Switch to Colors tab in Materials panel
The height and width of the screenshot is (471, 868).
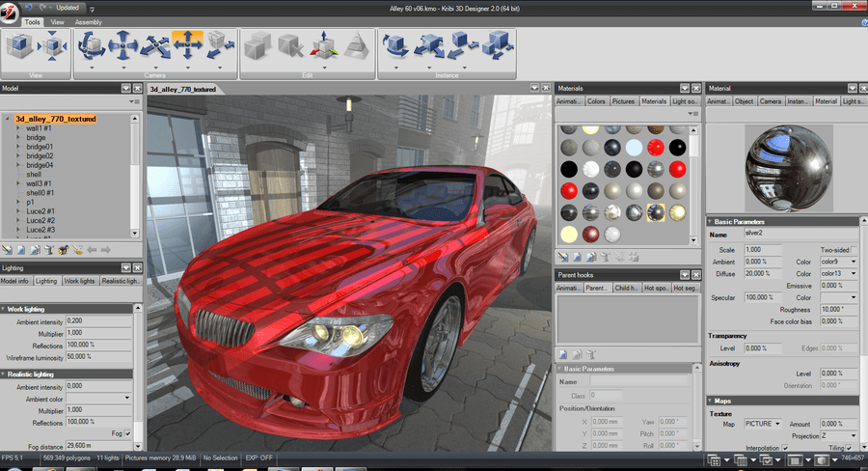click(x=596, y=101)
